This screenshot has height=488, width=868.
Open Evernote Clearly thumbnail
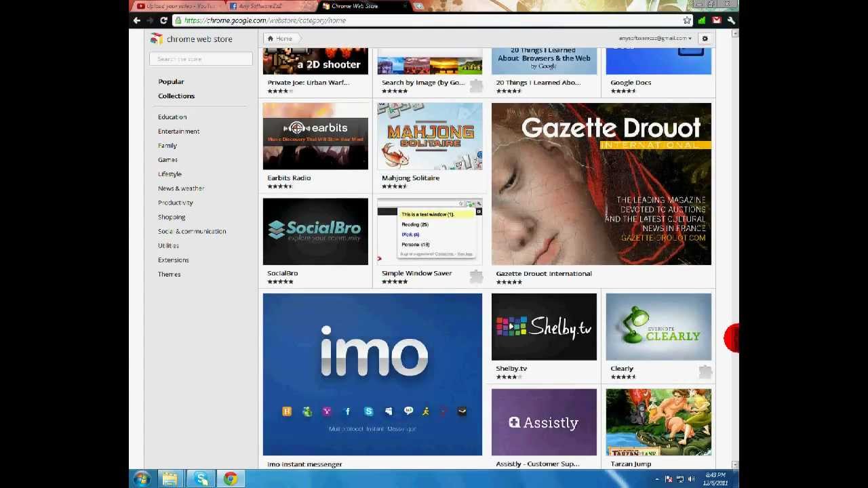click(658, 327)
